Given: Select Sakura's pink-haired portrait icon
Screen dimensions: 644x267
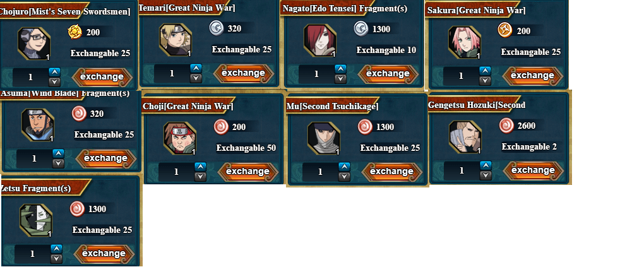Looking at the screenshot, I should point(464,42).
